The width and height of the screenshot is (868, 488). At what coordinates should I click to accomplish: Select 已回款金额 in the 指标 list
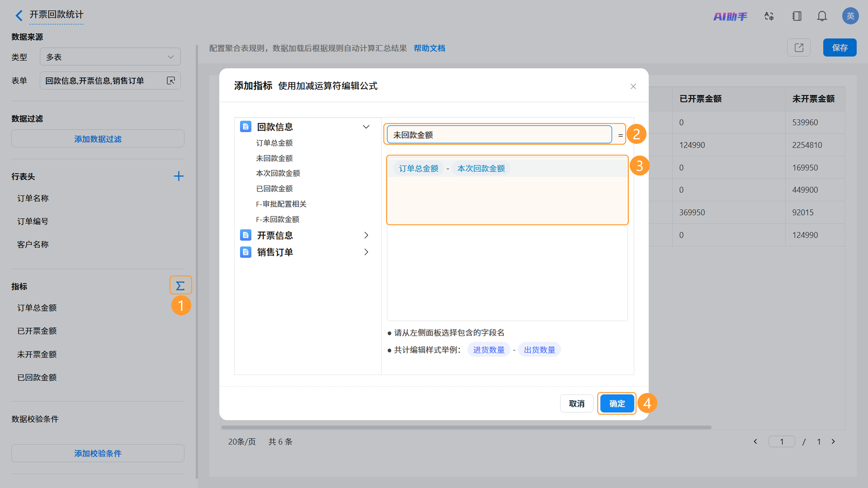pos(37,377)
